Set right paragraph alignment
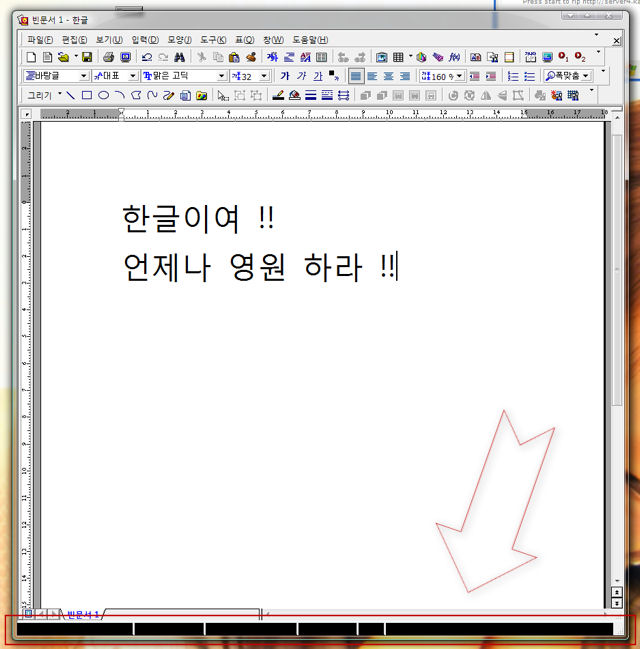640x649 pixels. pyautogui.click(x=404, y=76)
